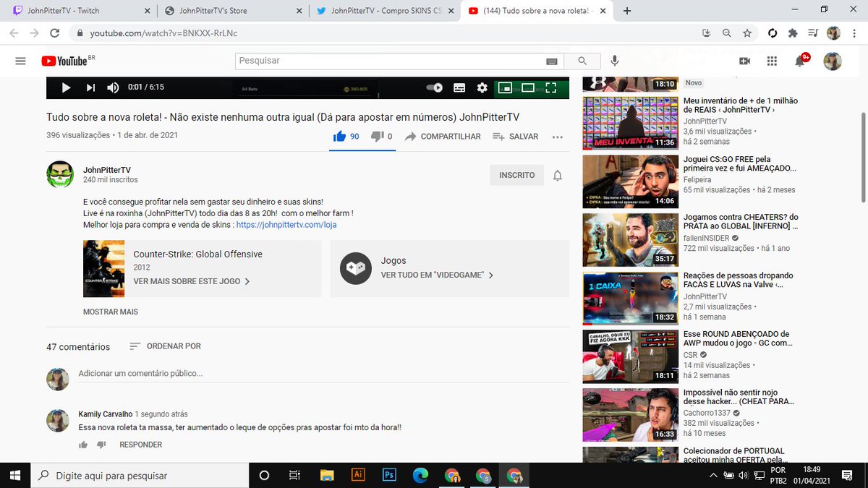Open Chrome media control icon
This screenshot has height=488, width=868.
coord(813,33)
